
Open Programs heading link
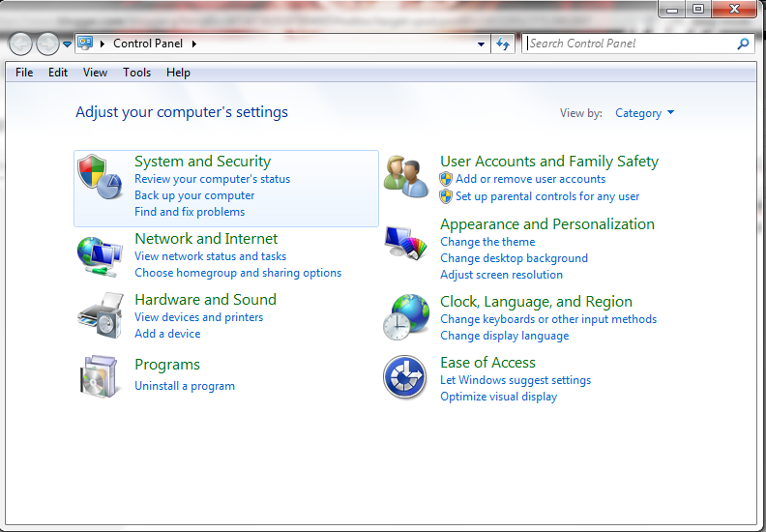(x=167, y=365)
